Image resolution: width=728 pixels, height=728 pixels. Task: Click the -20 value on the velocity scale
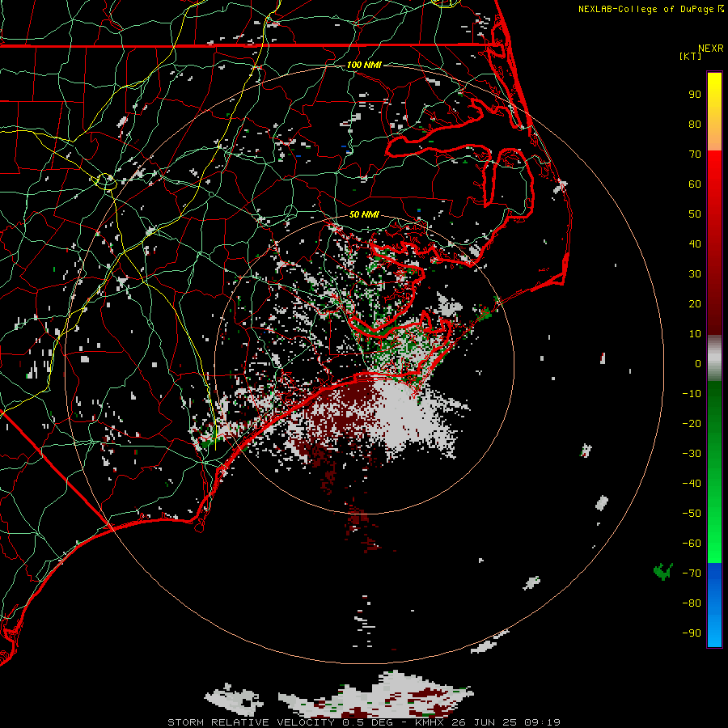[x=692, y=423]
